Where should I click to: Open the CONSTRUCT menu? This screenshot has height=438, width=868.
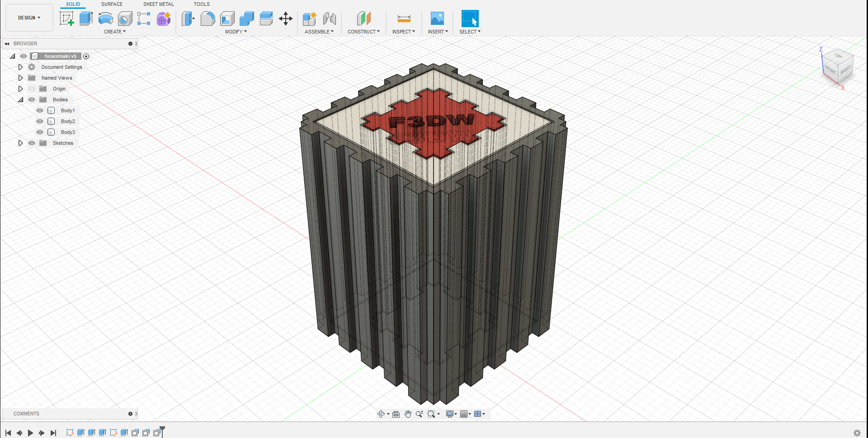tap(363, 32)
